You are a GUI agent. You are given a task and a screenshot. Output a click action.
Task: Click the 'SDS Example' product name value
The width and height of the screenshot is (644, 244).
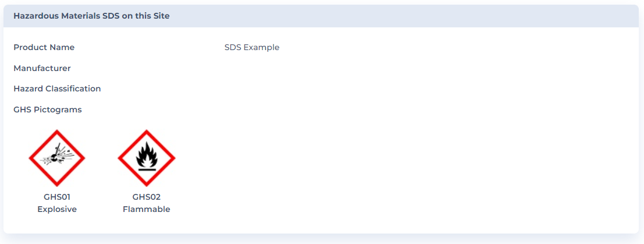click(252, 47)
